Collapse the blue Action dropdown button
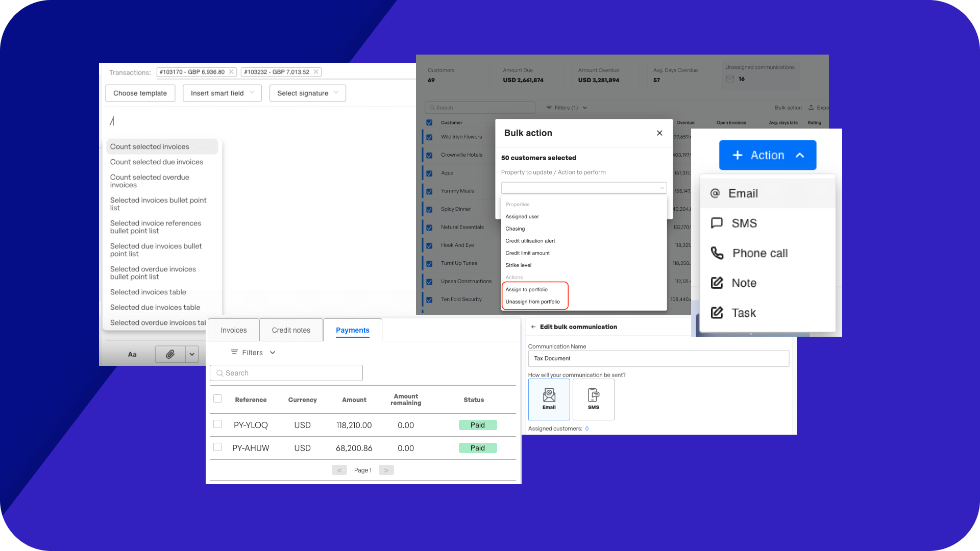 pos(768,155)
